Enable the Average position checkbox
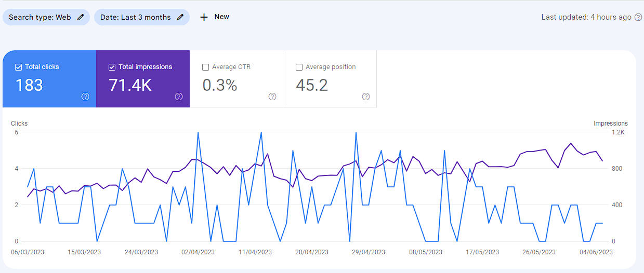This screenshot has height=273, width=644. (299, 67)
